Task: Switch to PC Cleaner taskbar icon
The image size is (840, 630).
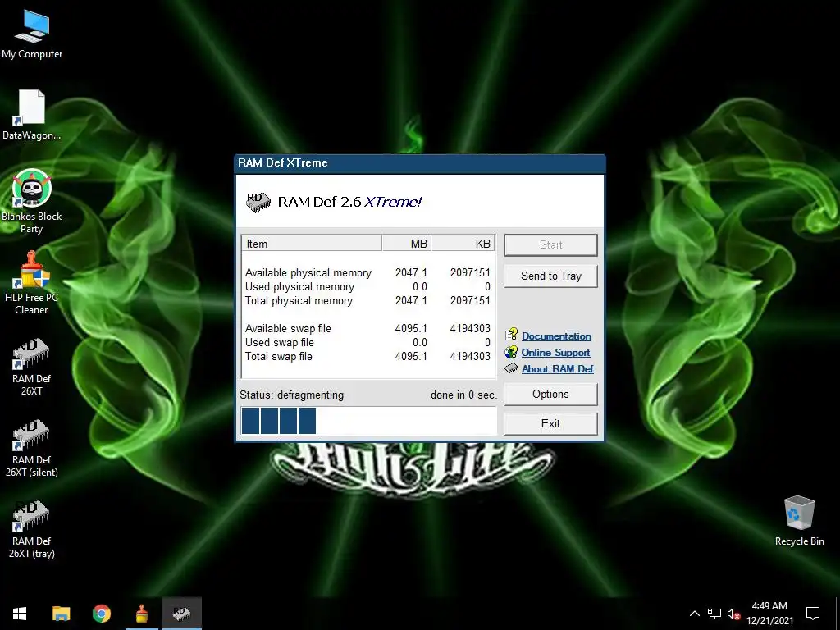Action: tap(141, 614)
